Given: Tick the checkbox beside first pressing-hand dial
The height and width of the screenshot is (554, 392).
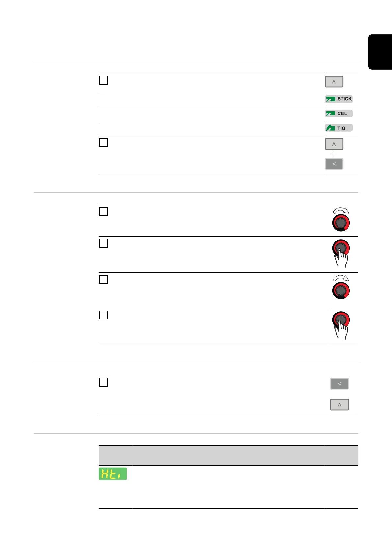Looking at the screenshot, I should point(103,243).
